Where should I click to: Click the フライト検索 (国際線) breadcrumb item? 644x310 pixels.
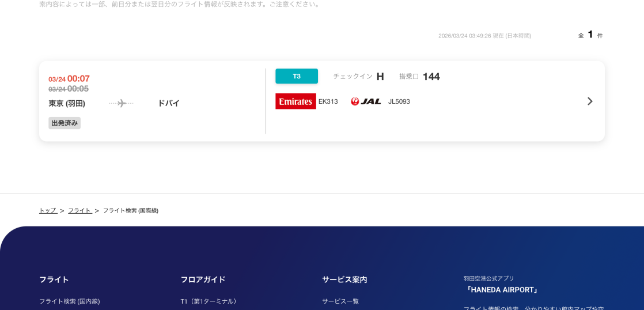coord(131,210)
